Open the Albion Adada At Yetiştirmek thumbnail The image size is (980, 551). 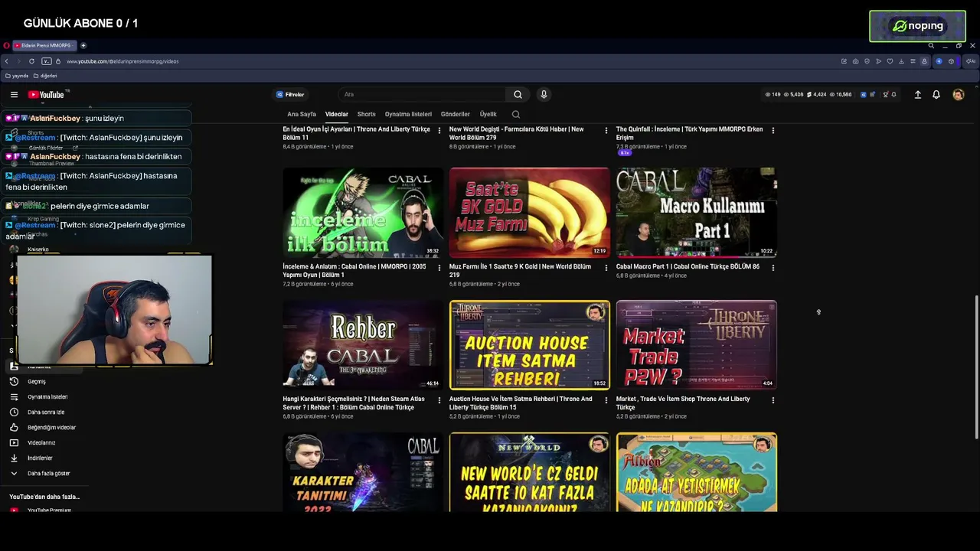pyautogui.click(x=697, y=472)
